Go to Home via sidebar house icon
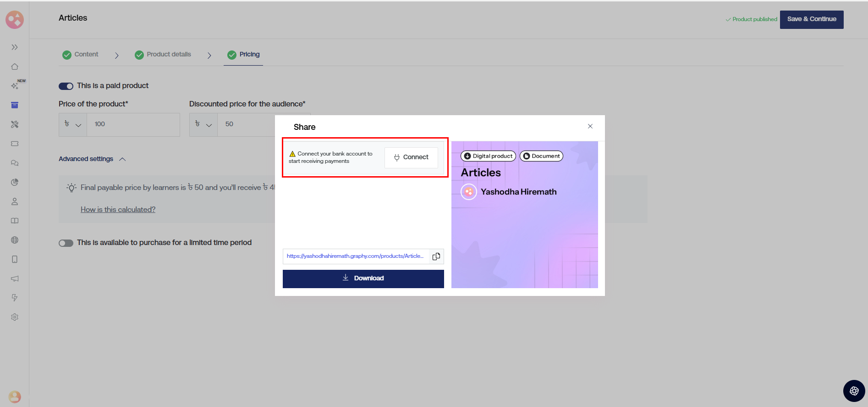 point(15,67)
